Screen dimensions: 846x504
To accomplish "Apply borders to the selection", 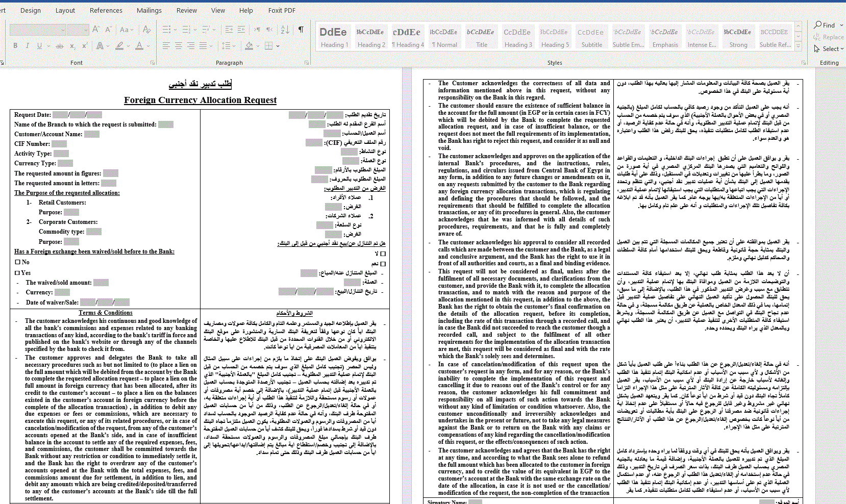I will pos(269,46).
